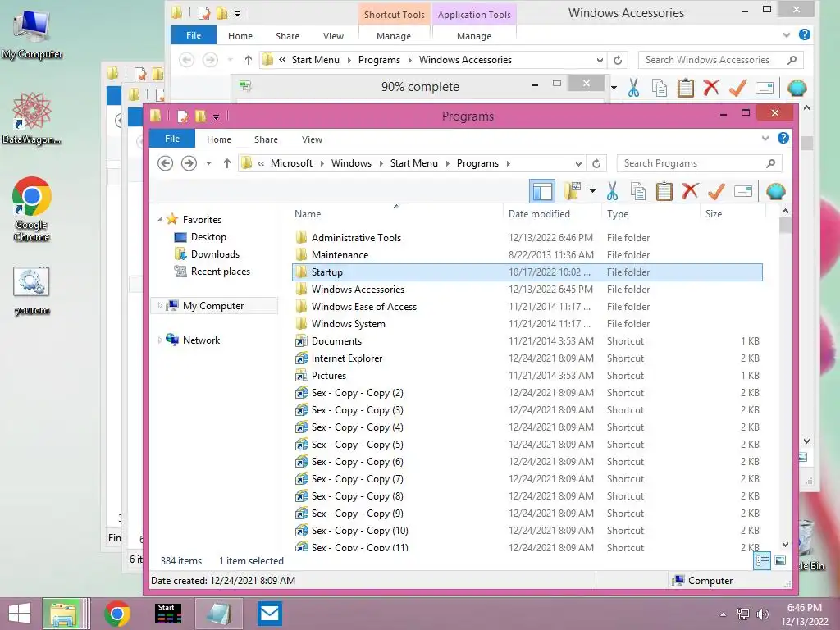Expand the ribbon chevron in Programs window

coord(765,138)
